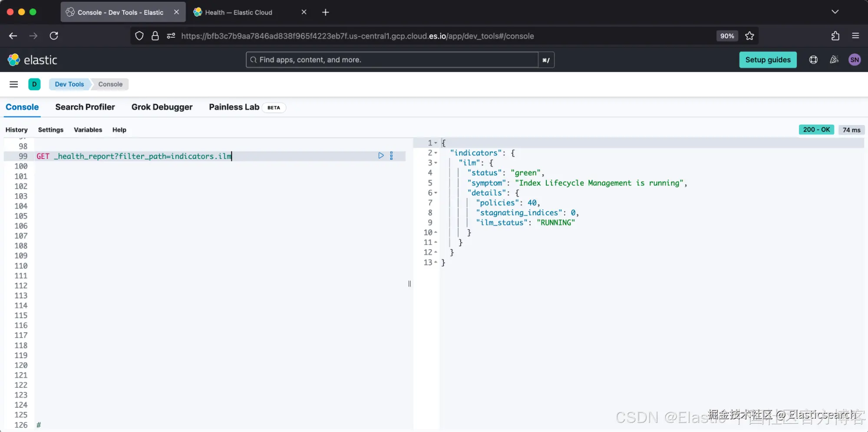Switch to the Console tab

(x=22, y=107)
